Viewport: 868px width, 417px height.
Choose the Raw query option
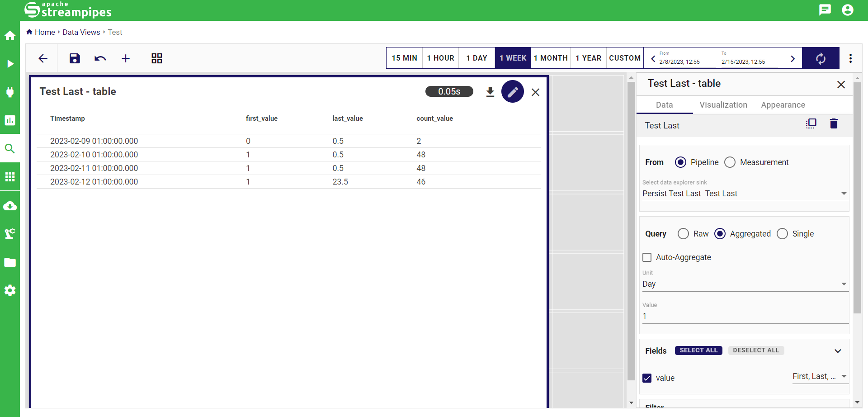683,234
